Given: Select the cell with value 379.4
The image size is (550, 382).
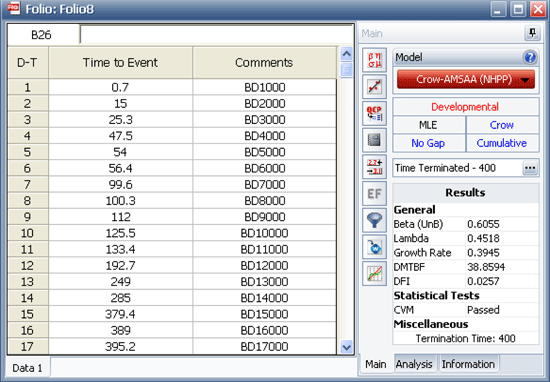Looking at the screenshot, I should coord(121,314).
